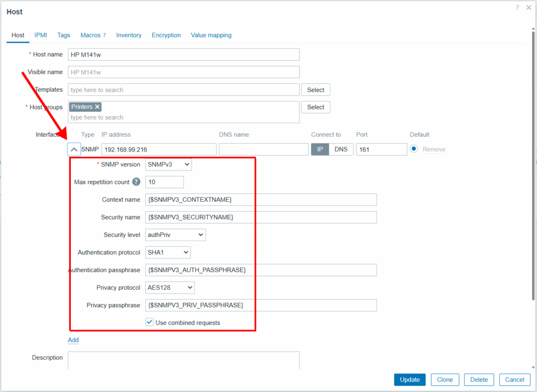Switch to the Host tab
The image size is (537, 392).
18,35
